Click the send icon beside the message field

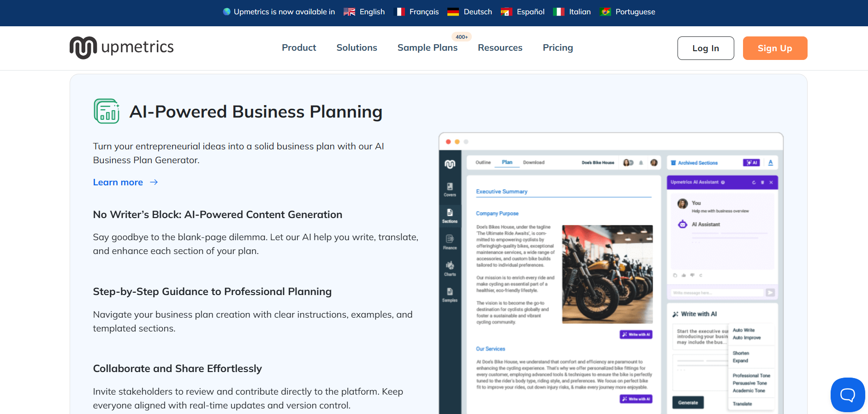[770, 293]
